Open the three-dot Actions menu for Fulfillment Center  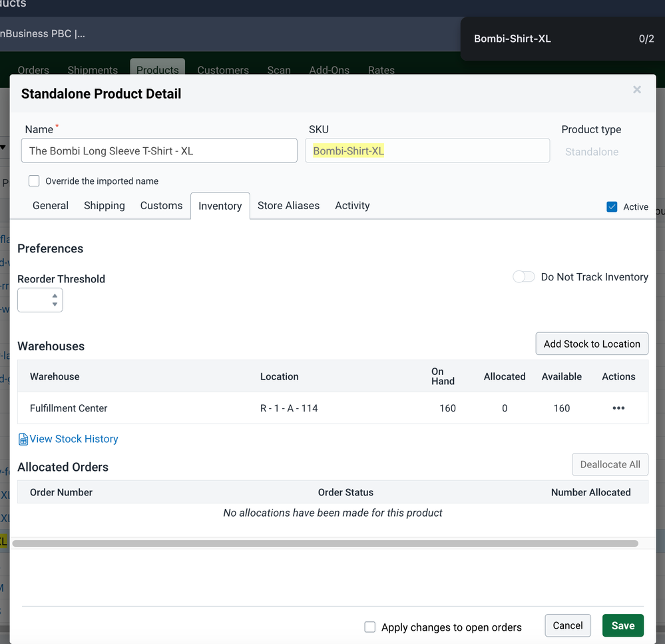click(618, 408)
